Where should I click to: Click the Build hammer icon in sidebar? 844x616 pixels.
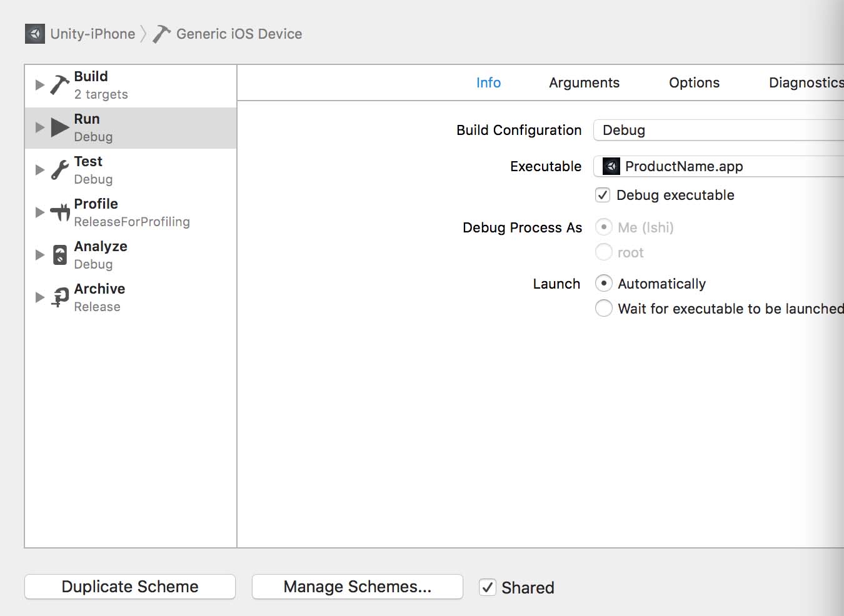[x=59, y=84]
